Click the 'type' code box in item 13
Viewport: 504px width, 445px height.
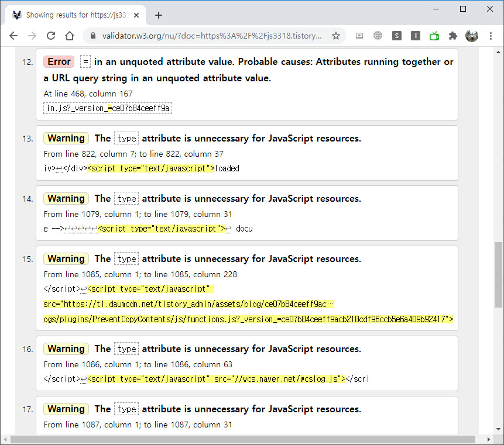pyautogui.click(x=126, y=139)
